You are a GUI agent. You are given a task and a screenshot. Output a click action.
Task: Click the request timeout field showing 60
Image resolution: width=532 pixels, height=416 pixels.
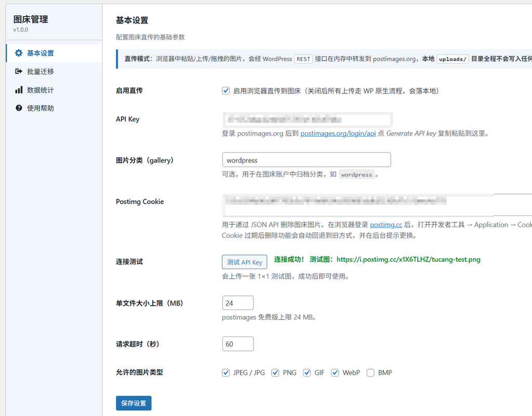coord(237,344)
